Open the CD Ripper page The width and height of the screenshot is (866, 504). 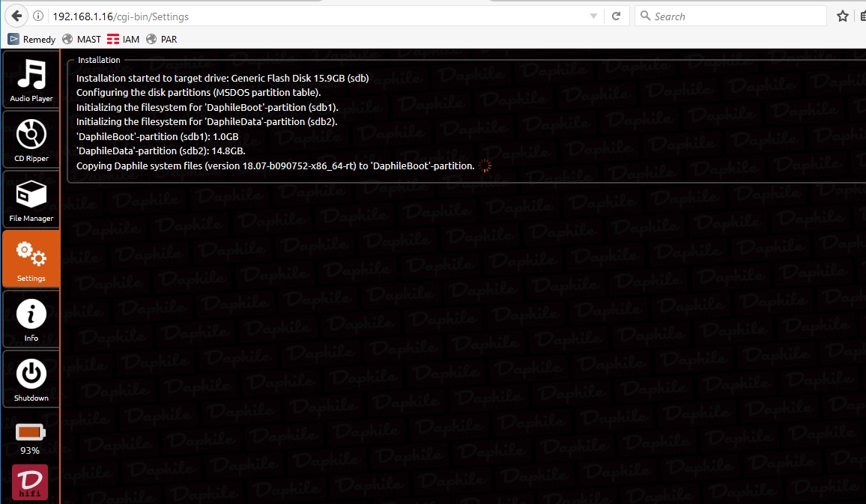click(31, 139)
